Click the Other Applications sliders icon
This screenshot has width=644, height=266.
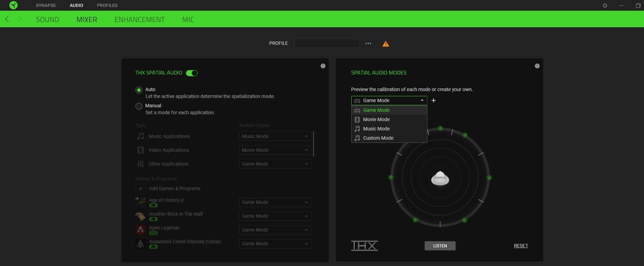(x=140, y=164)
